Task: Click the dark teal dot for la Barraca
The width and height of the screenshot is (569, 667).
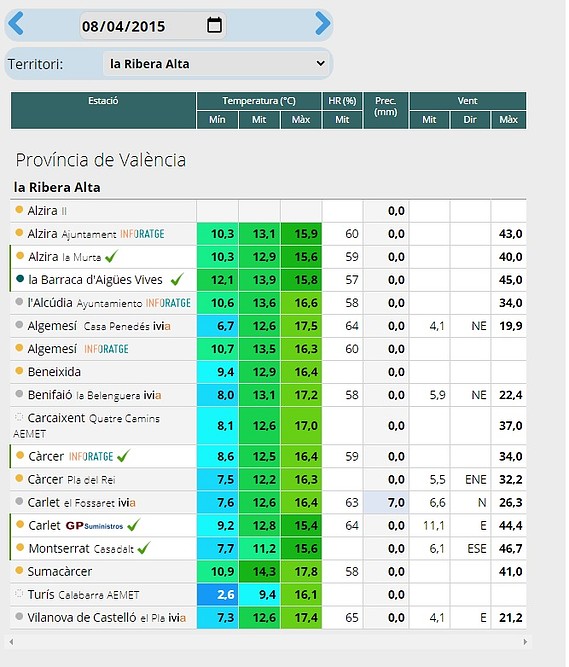Action: [20, 279]
